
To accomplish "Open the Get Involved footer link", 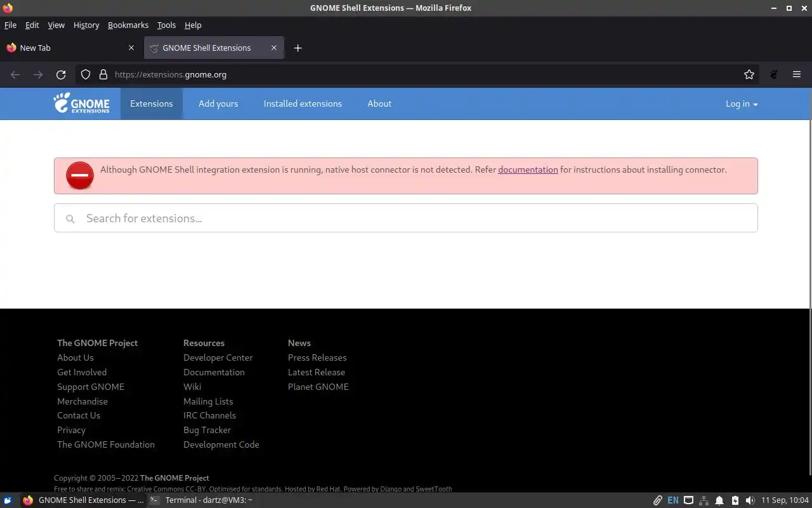I will (x=82, y=372).
